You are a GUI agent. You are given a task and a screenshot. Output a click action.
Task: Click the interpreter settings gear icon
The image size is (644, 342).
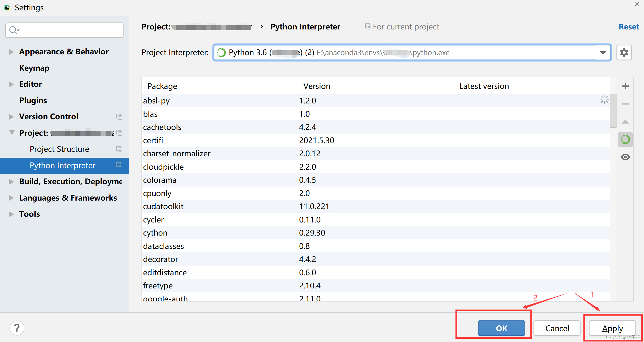[x=624, y=53]
